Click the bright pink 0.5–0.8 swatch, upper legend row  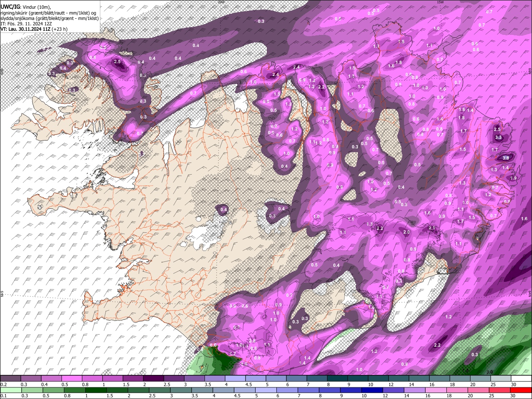(x=71, y=379)
